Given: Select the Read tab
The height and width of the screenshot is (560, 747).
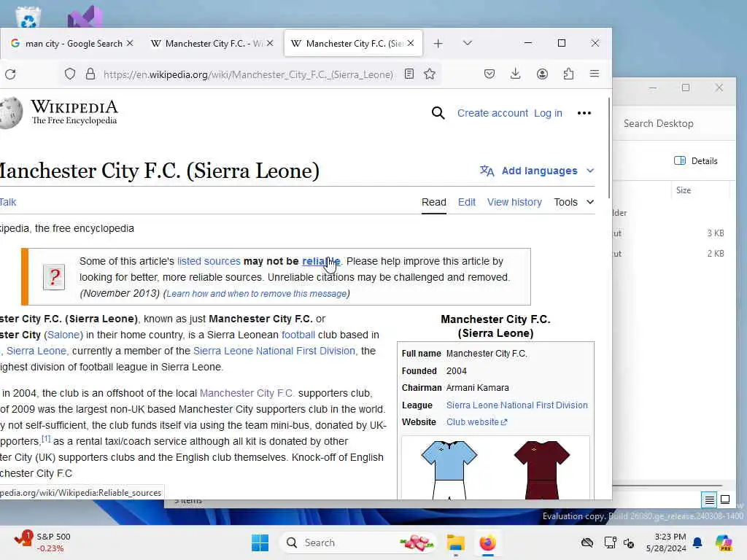Looking at the screenshot, I should pos(433,202).
